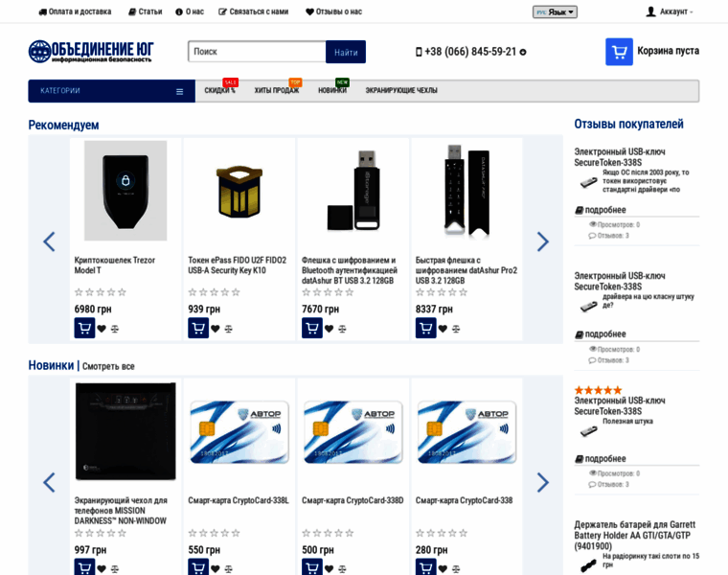
Task: Go to the О нас page
Action: pos(190,11)
